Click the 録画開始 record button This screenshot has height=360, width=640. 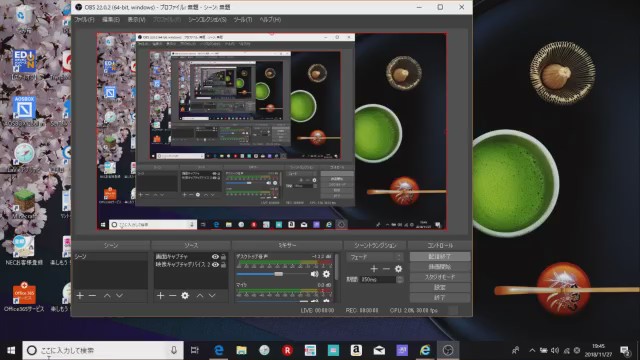tap(440, 267)
